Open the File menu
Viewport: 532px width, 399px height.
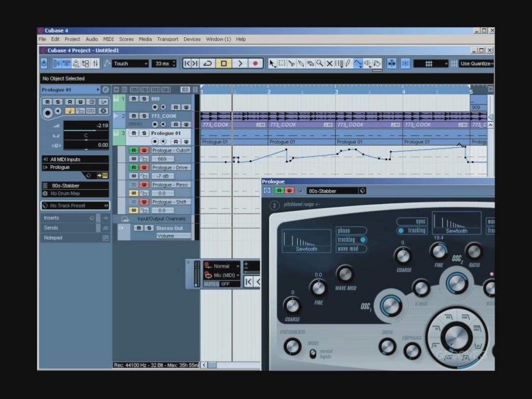pos(42,39)
